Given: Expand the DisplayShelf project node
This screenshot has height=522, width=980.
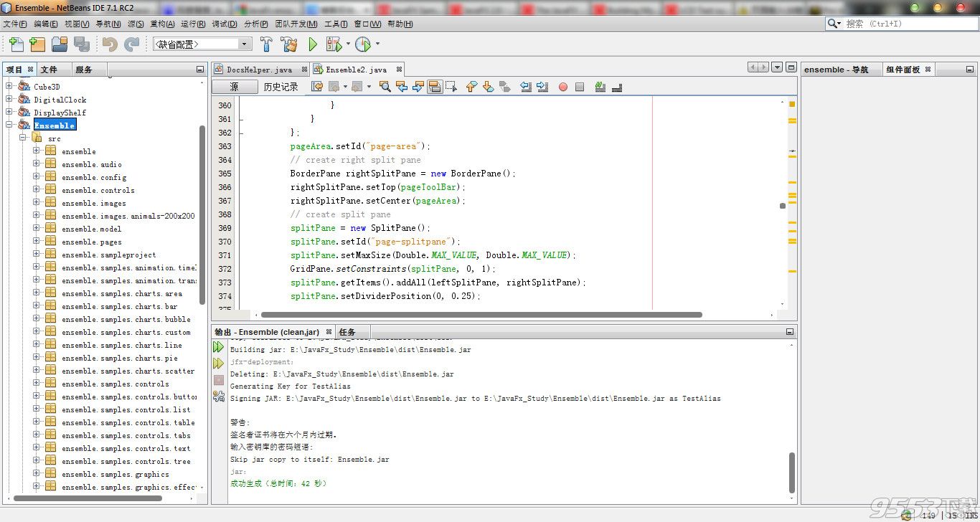Looking at the screenshot, I should 10,112.
